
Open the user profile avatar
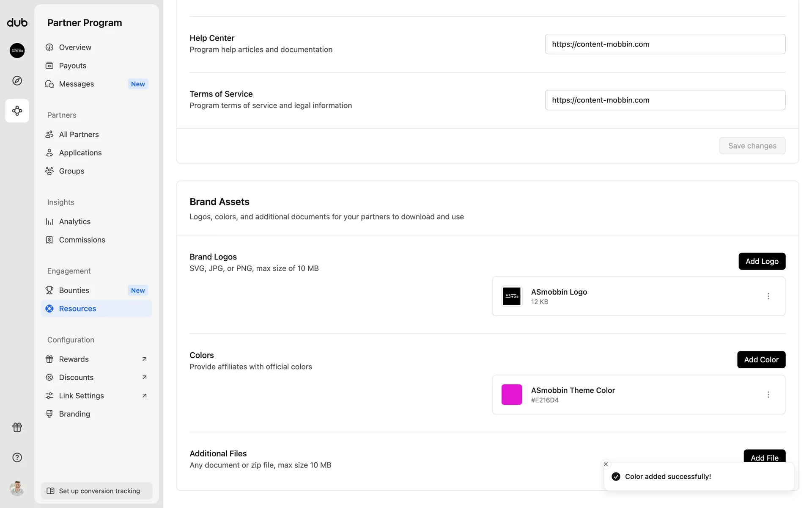pos(17,489)
